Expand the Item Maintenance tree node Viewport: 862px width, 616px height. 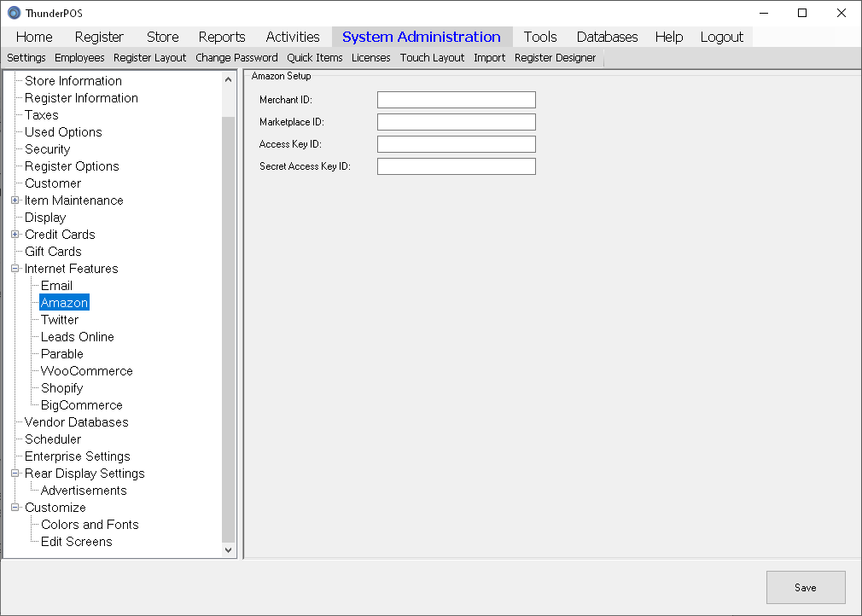[x=15, y=200]
